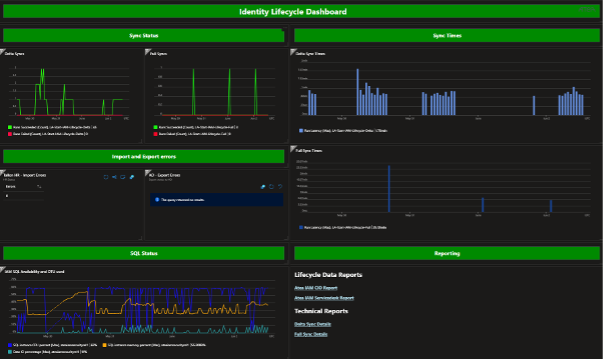
Task: Click the blue SQL DTU legend swatch
Action: tap(10, 345)
